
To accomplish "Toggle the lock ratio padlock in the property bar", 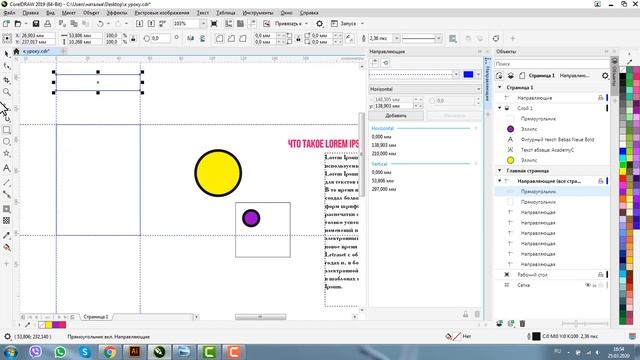I will tap(133, 39).
